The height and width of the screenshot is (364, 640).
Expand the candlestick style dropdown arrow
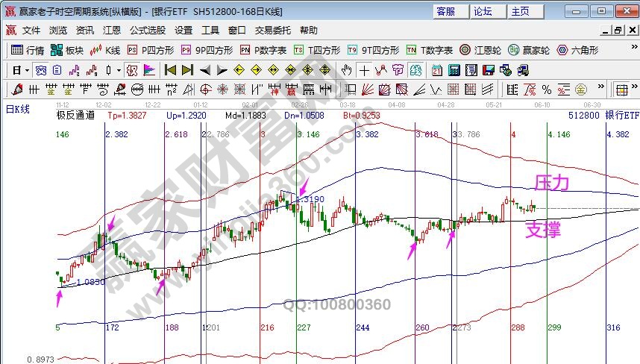(119, 70)
